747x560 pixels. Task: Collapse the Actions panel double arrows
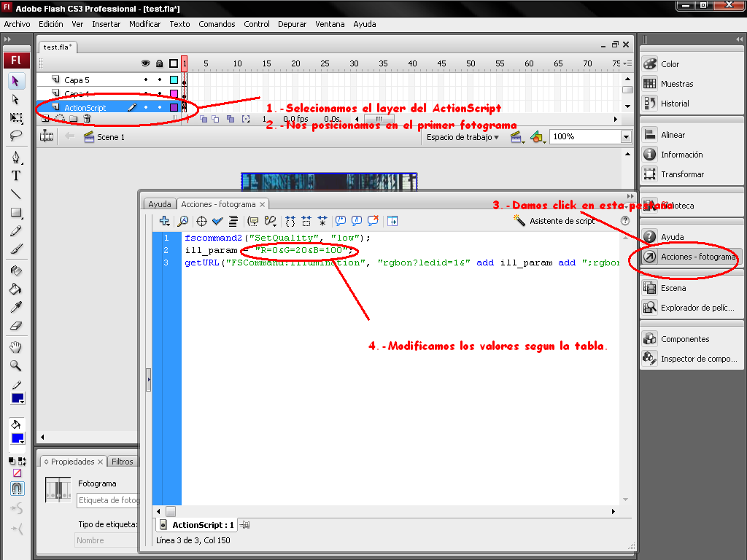[x=630, y=196]
